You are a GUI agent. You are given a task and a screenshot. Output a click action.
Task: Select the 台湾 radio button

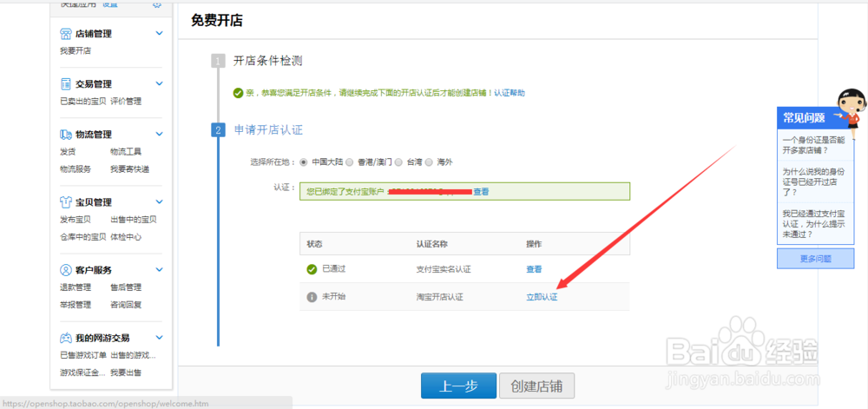point(398,162)
